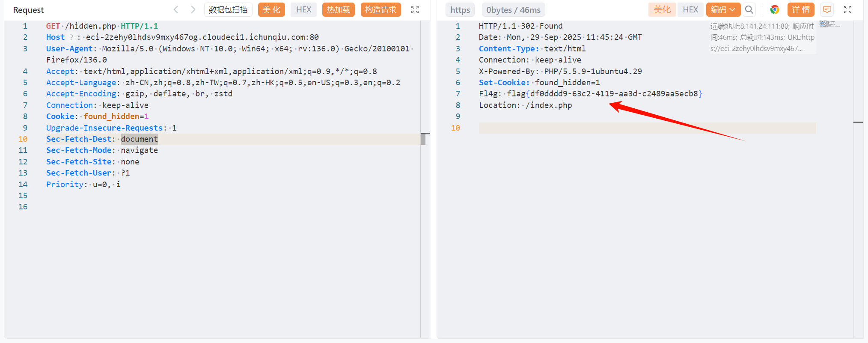Viewport: 868px width, 343px height.
Task: Expand the Request panel to fullscreen
Action: (x=415, y=9)
